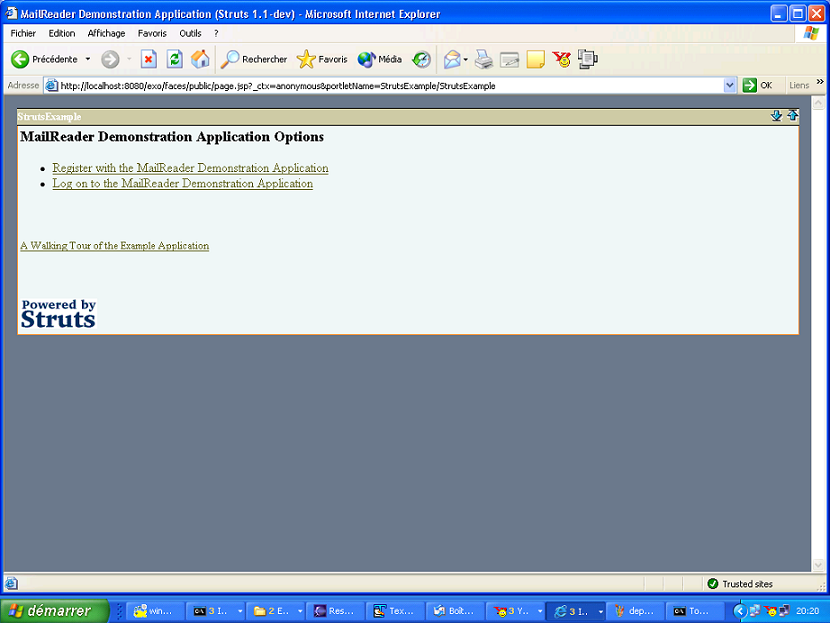Click Log on to the MailReader link
Image resolution: width=830 pixels, height=623 pixels.
click(x=182, y=184)
